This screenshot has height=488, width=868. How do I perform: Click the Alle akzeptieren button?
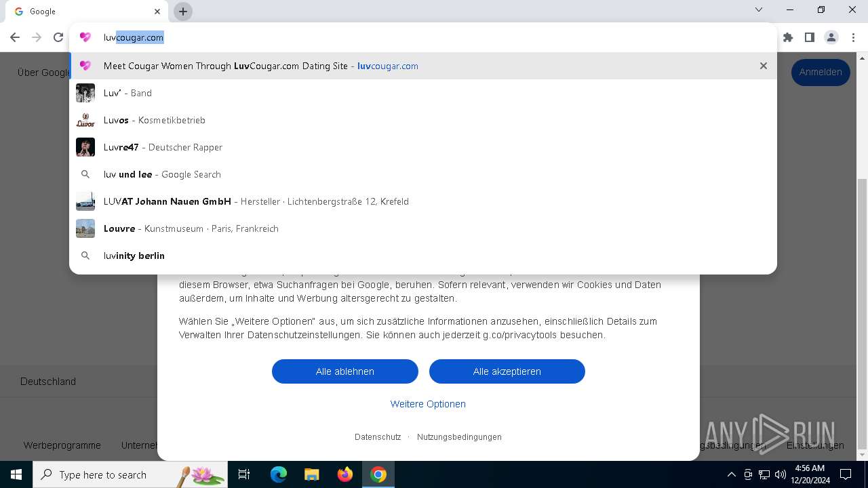[507, 371]
